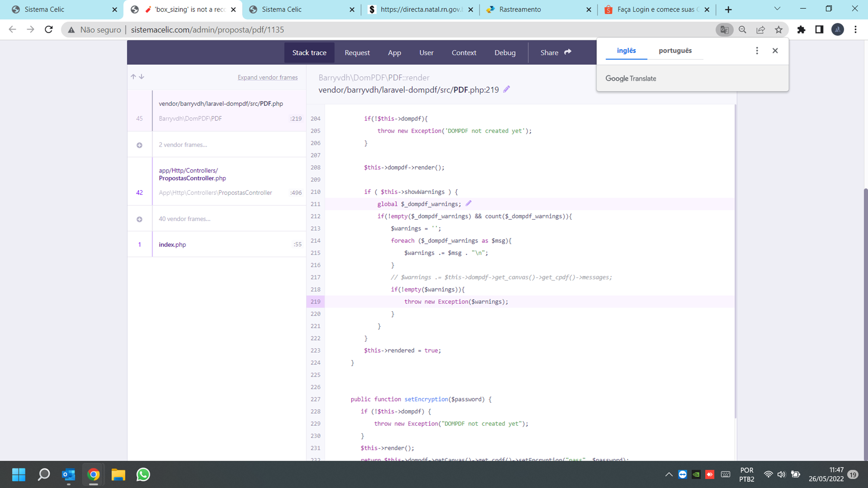The image size is (868, 488).
Task: Click the pencil edit icon next to PDF.php:219
Action: point(507,89)
